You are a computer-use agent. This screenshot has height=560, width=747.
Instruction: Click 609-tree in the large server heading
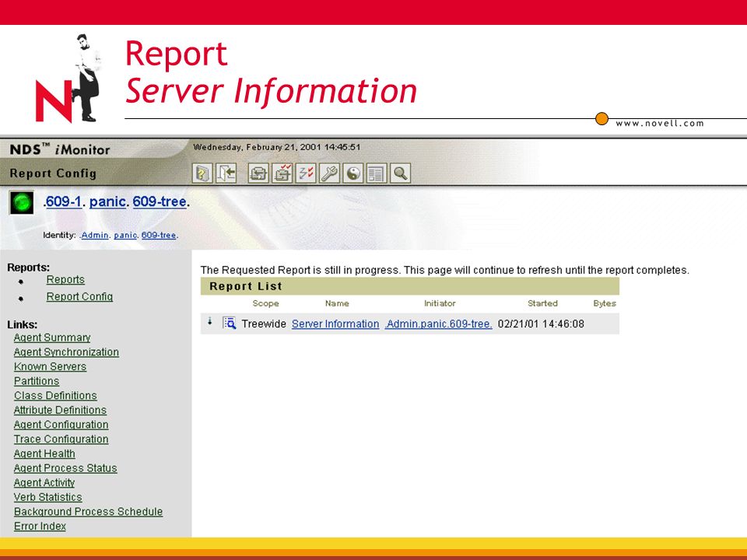pyautogui.click(x=159, y=202)
